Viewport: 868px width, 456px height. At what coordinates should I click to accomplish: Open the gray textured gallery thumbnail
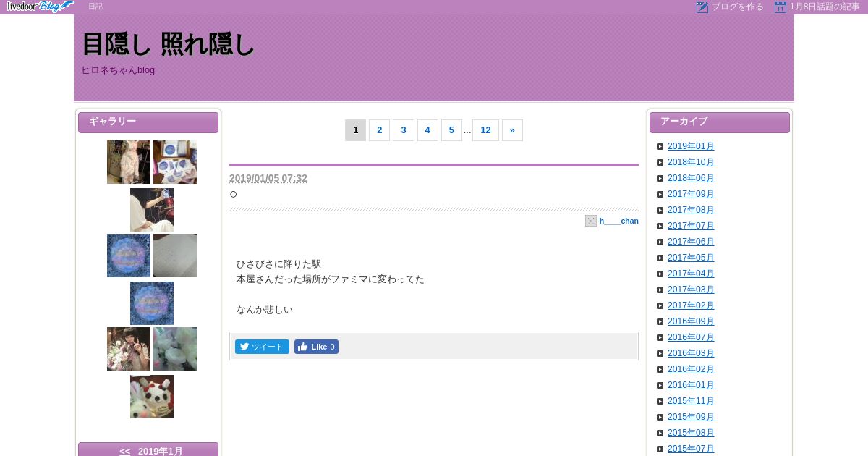click(x=175, y=256)
